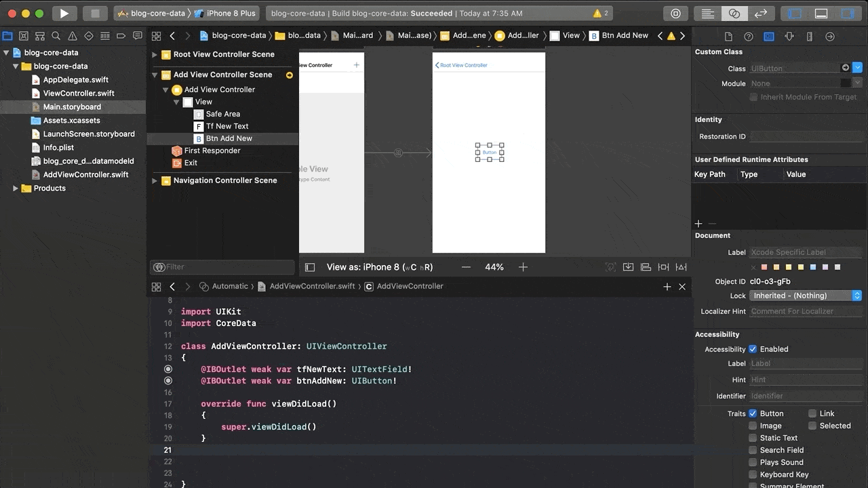Image resolution: width=868 pixels, height=488 pixels.
Task: Show the File inspector
Action: coord(728,37)
